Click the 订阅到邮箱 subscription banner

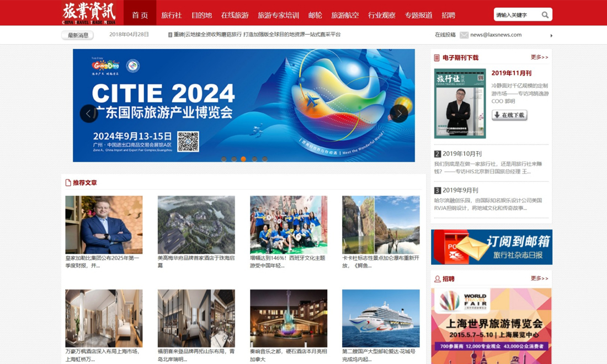click(492, 247)
